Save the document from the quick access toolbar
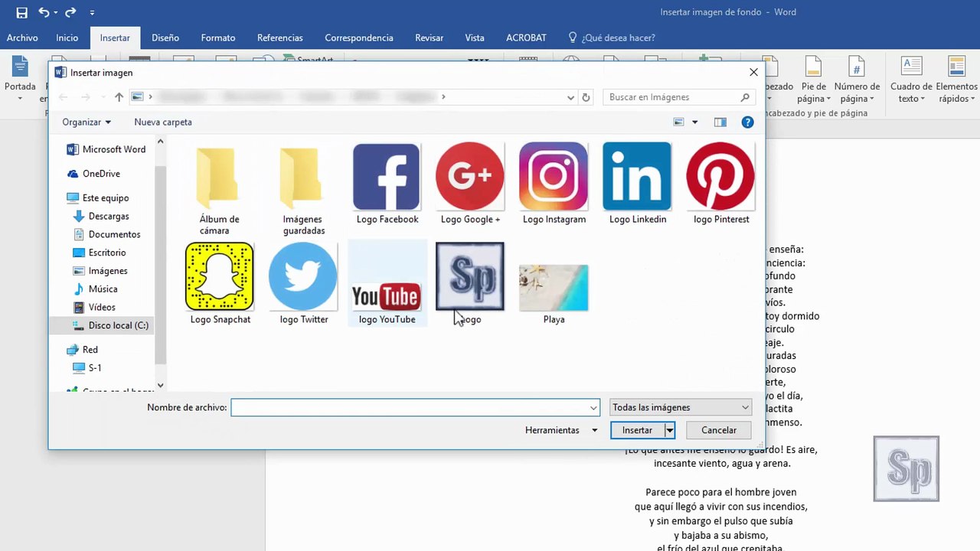The height and width of the screenshot is (551, 980). [x=21, y=12]
